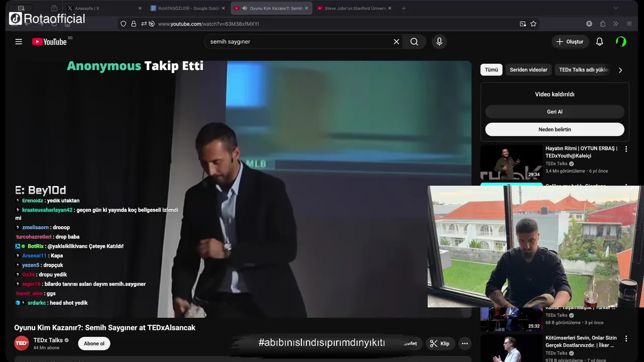
Task: Open TEDx Talks channel avatar
Action: click(x=22, y=343)
